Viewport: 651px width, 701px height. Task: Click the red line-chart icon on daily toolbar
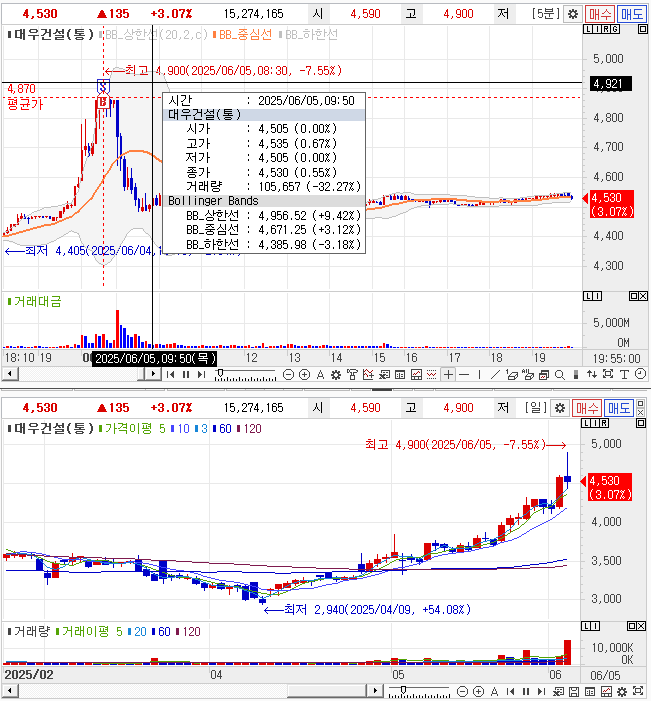(x=606, y=692)
